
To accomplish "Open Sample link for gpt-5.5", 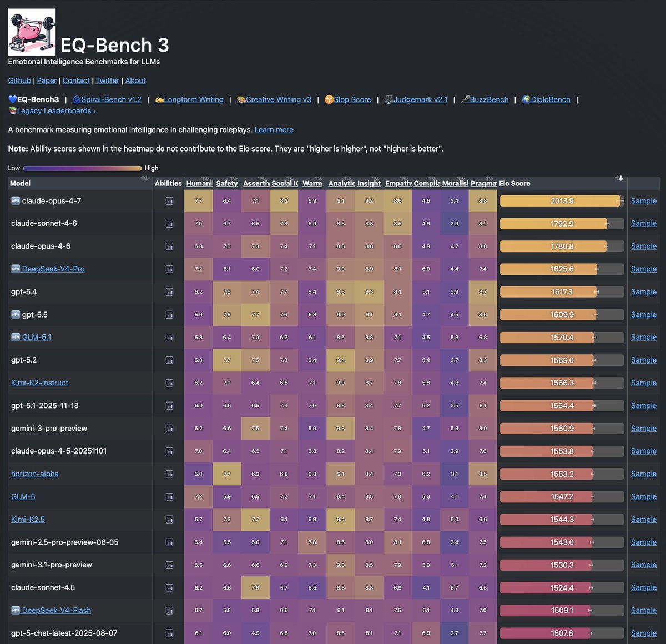I will pyautogui.click(x=644, y=315).
